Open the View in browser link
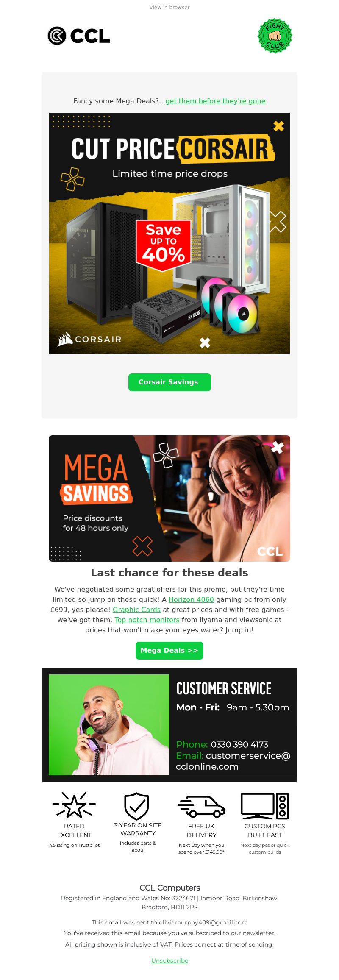 (169, 8)
